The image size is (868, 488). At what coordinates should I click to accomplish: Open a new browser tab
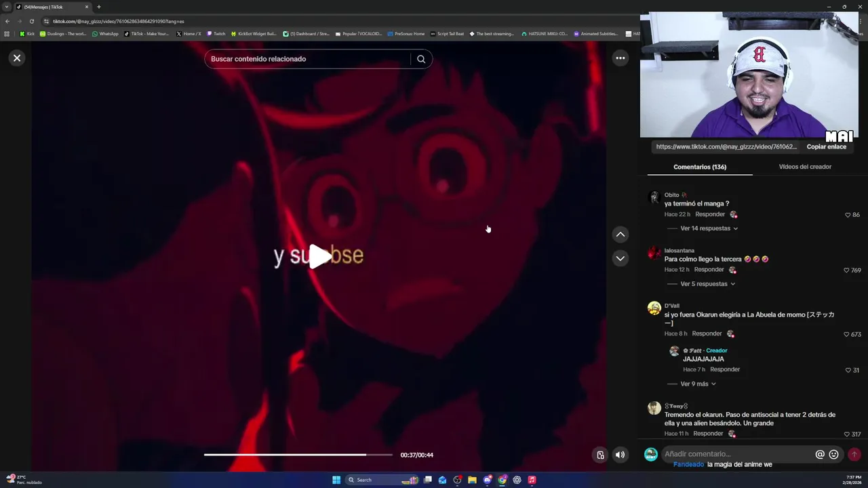[x=98, y=7]
